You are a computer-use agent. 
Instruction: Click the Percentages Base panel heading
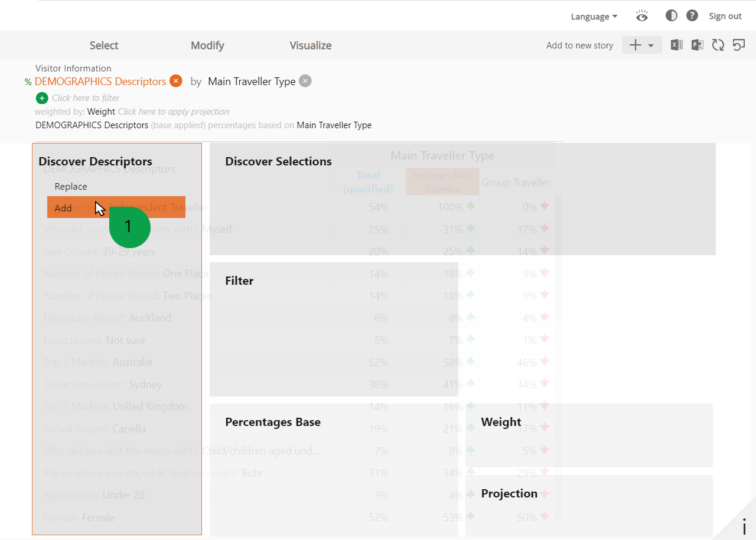click(x=273, y=422)
